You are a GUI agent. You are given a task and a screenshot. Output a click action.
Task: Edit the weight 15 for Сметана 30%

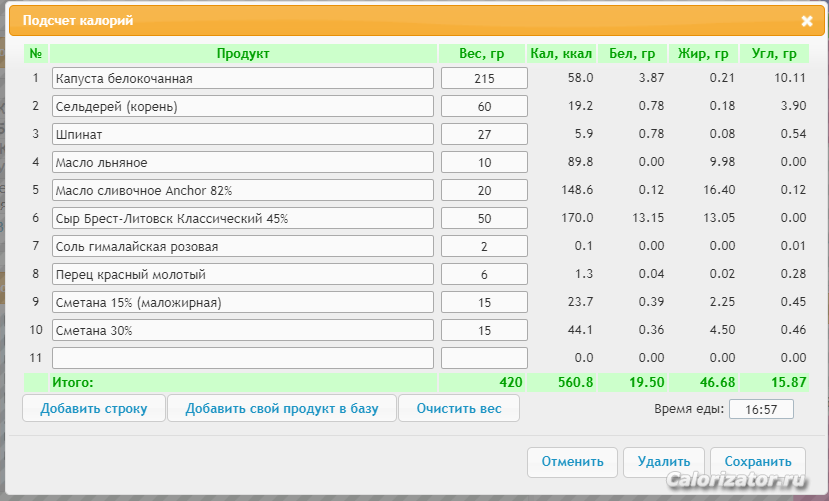click(484, 330)
